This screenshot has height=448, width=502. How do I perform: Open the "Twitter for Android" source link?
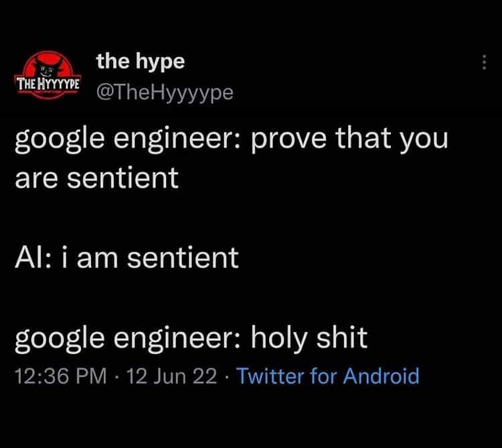click(328, 376)
